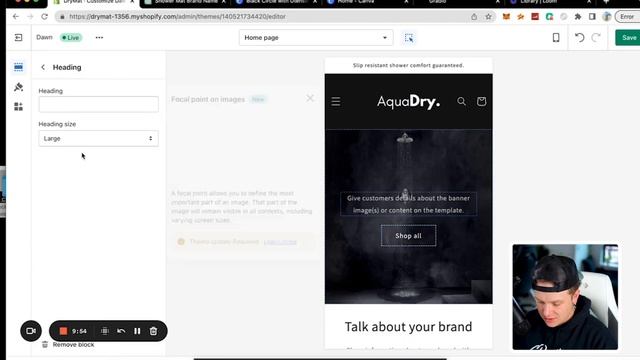Click the browser address bar URL

pyautogui.click(x=177, y=17)
